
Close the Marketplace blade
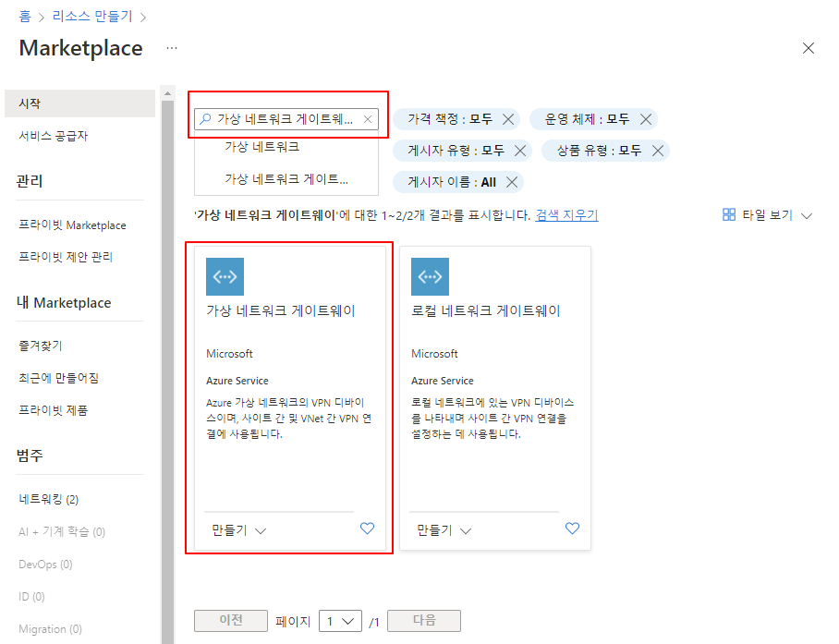click(x=808, y=48)
